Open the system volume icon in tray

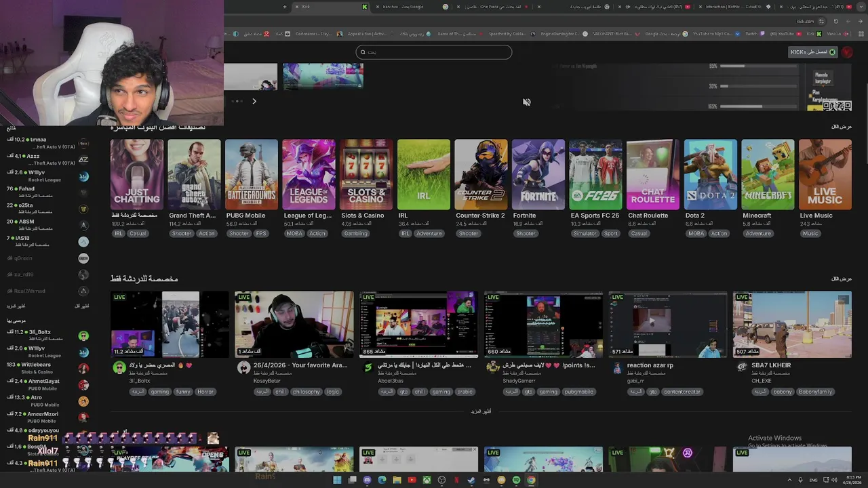(x=834, y=480)
